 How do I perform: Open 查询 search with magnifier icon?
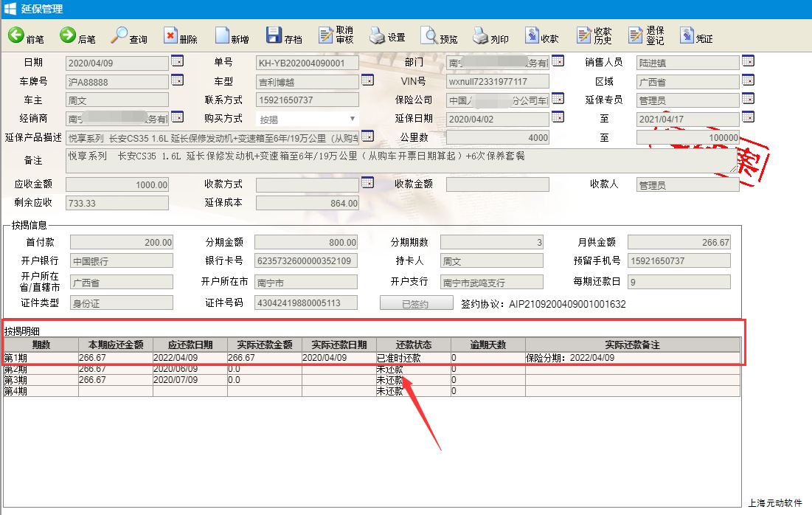(x=119, y=35)
